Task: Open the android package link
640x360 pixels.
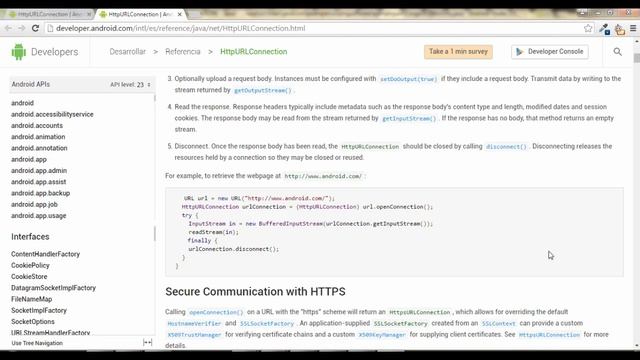Action: click(22, 103)
